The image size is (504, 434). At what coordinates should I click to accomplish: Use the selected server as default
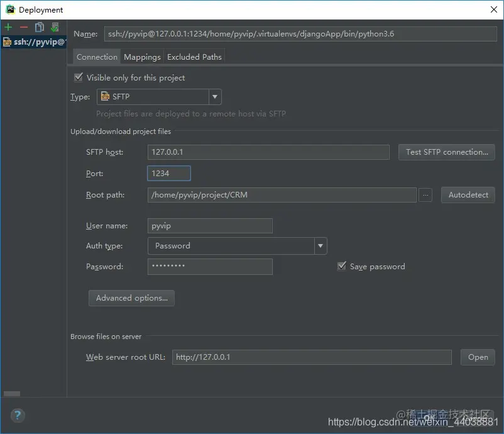pos(55,27)
